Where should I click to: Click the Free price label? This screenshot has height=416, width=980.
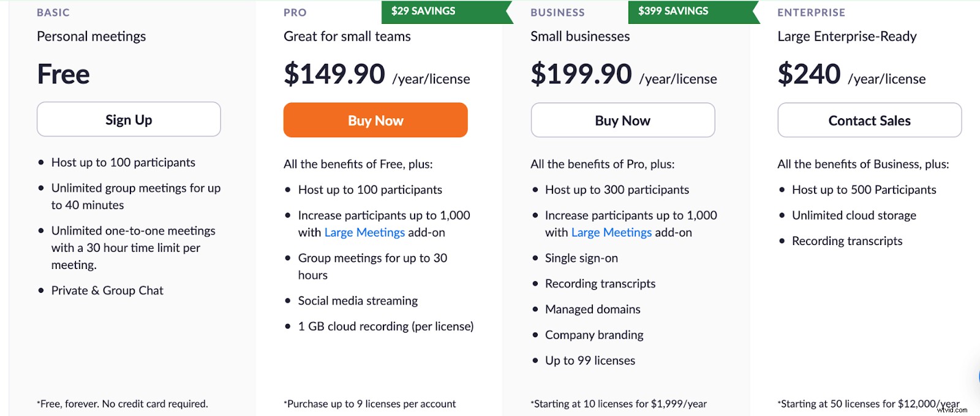(62, 74)
